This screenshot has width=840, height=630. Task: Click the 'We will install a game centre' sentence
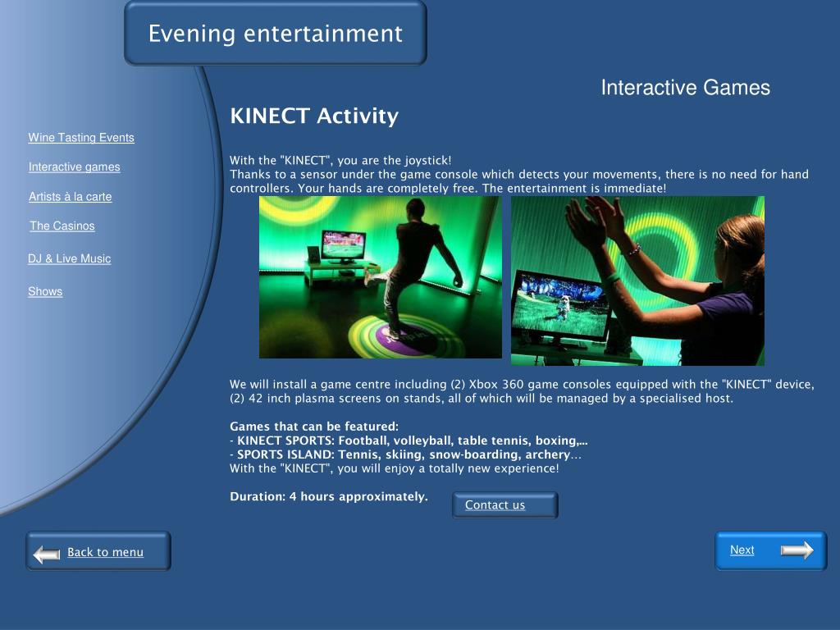click(x=522, y=391)
